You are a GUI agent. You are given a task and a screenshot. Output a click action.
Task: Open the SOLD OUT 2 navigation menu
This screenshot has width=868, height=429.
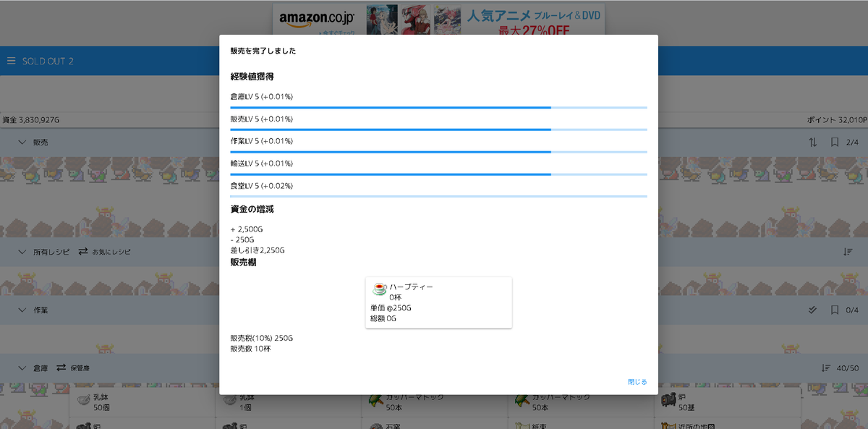10,60
